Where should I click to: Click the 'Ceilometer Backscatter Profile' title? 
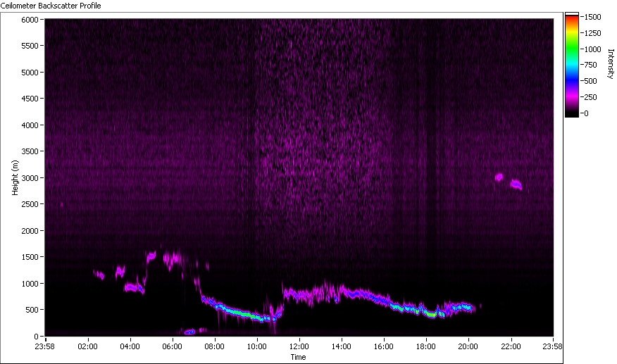pyautogui.click(x=51, y=6)
